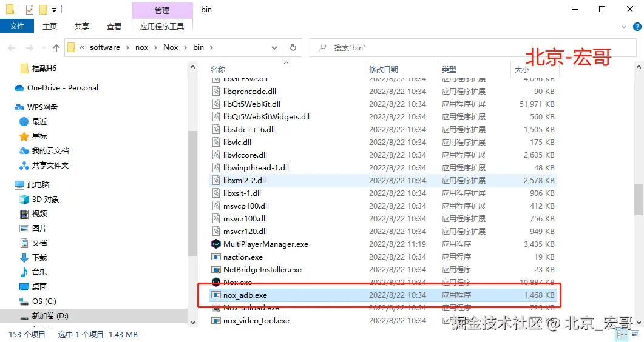
Task: Select the 下载 folder in navigation pane
Action: pos(39,258)
